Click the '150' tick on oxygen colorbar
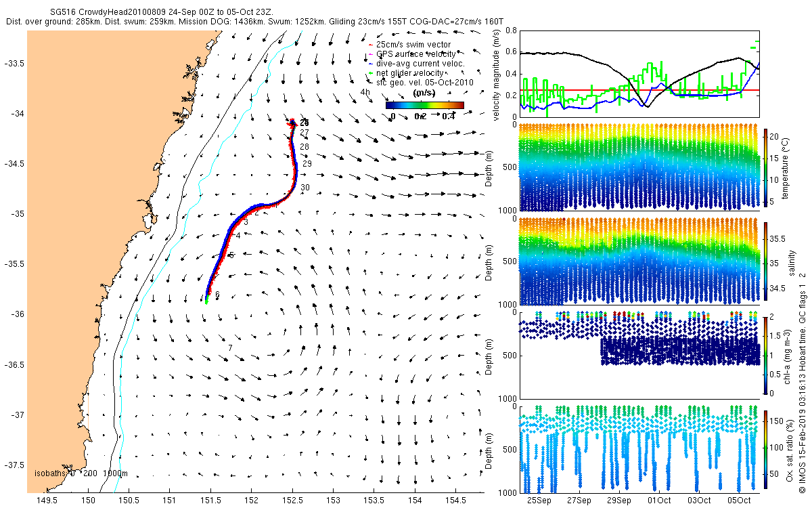Image resolution: width=812 pixels, height=508 pixels. 777,423
